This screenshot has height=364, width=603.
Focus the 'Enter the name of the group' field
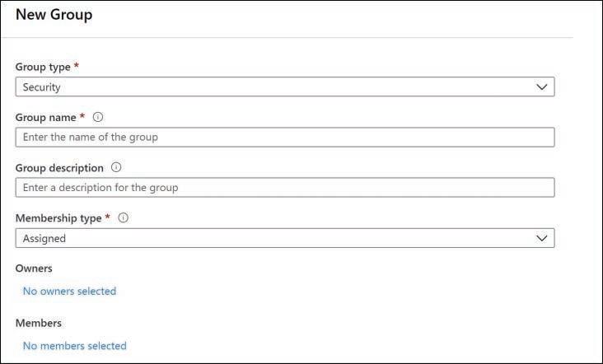pos(284,137)
